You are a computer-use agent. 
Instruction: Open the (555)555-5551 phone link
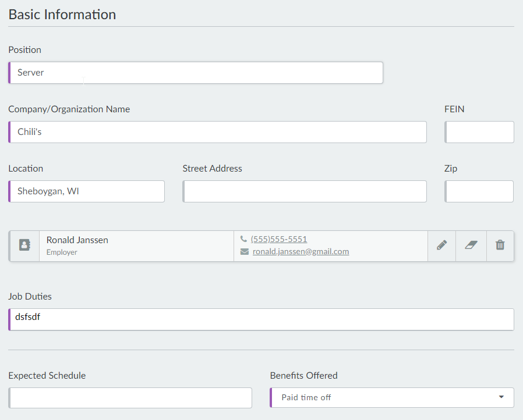[x=279, y=239]
